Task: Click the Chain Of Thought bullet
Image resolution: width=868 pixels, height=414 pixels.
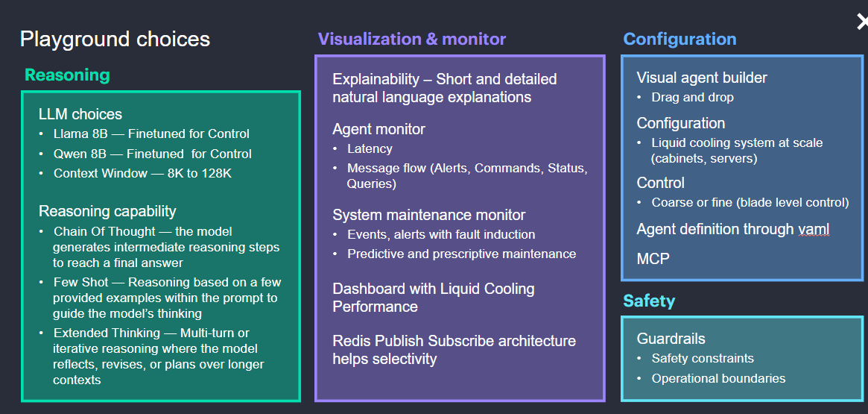Action: (166, 247)
